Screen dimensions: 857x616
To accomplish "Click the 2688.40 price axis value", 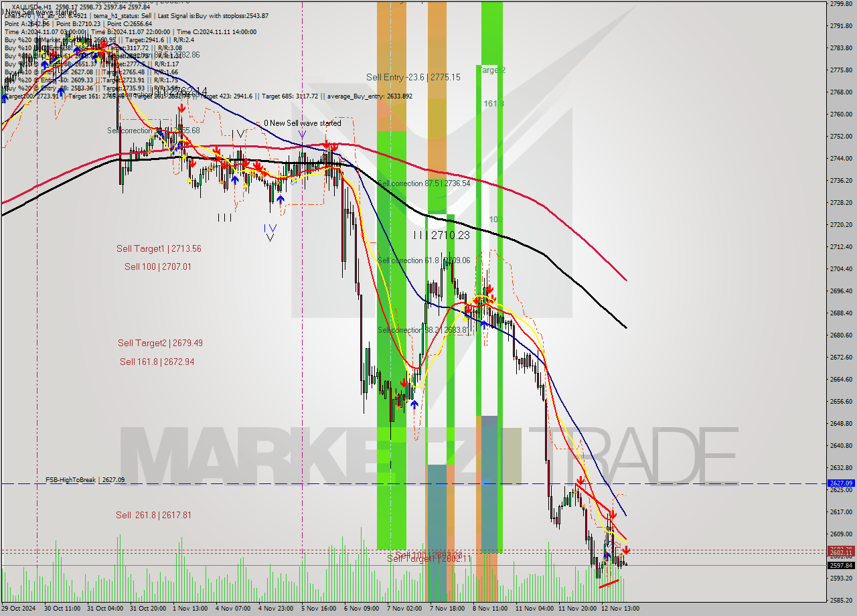I will click(x=841, y=313).
